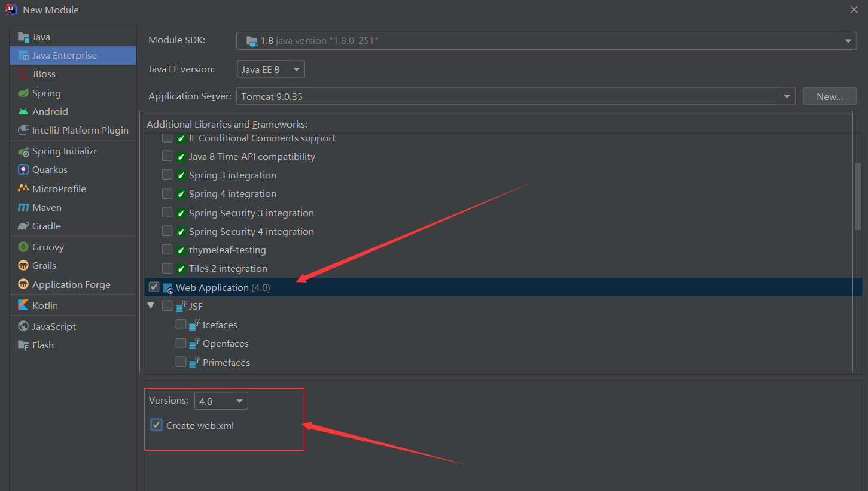Open the Application Server dropdown
868x491 pixels.
(x=516, y=96)
